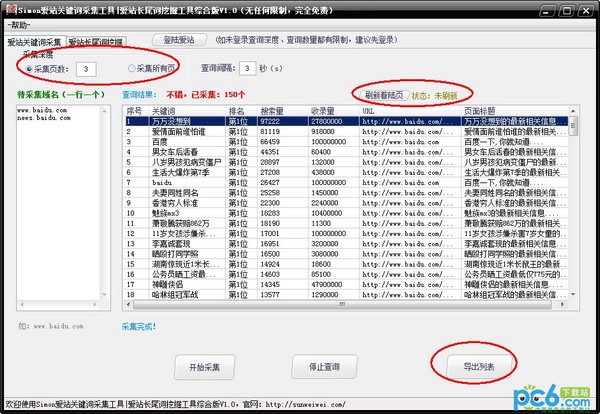This screenshot has width=600, height=414.
Task: Click the 导出列表 button
Action: [479, 367]
